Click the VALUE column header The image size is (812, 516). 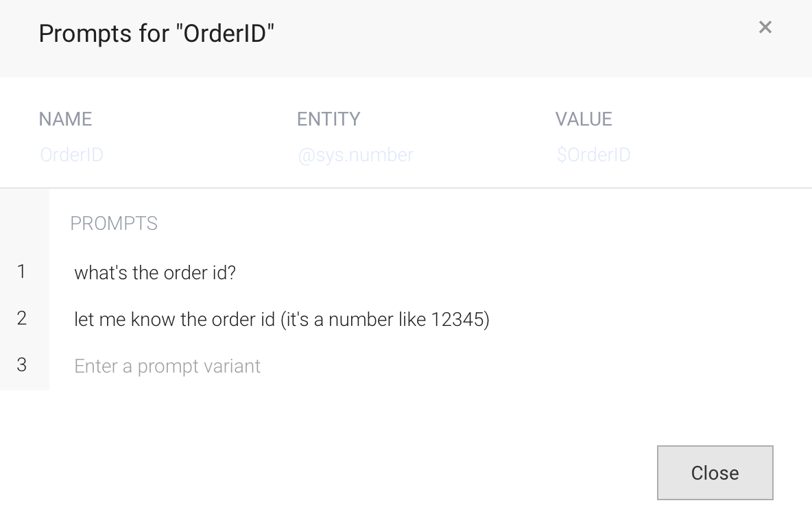(x=584, y=119)
